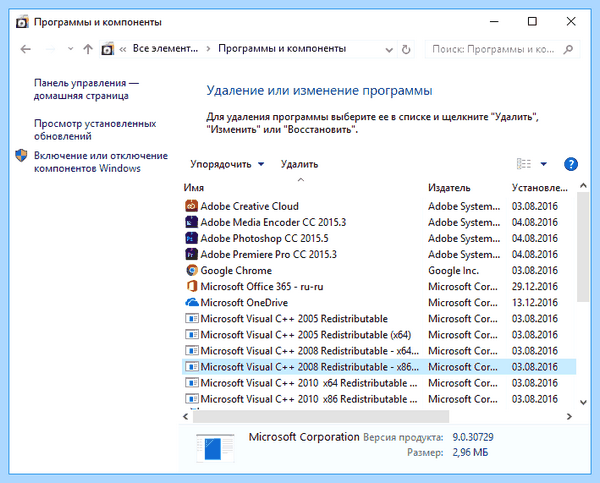Viewport: 600px width, 483px height.
Task: Refresh the programs list
Action: tap(406, 49)
